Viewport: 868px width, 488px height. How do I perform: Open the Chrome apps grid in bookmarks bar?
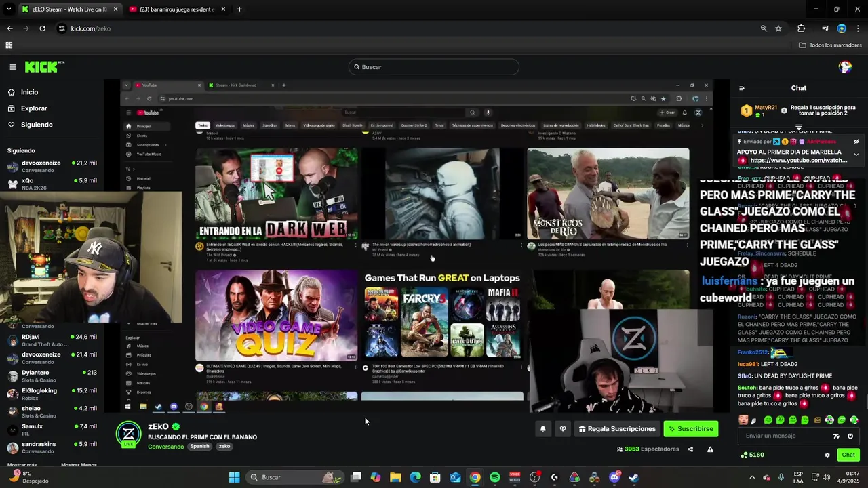9,45
